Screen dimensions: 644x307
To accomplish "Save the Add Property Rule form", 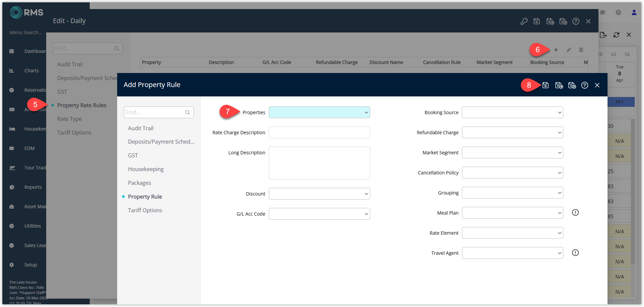I will [545, 85].
